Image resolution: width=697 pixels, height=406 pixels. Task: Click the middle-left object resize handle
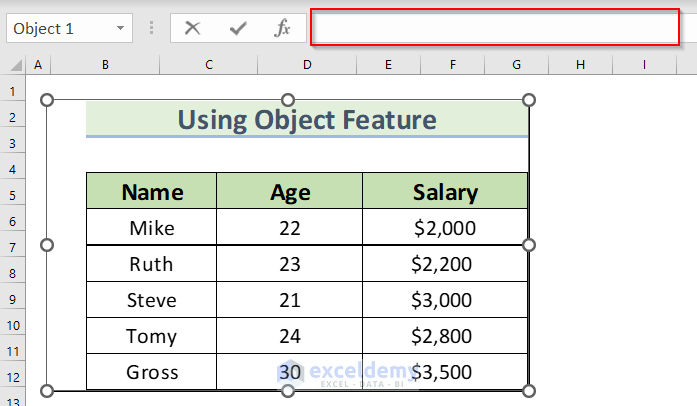point(47,245)
